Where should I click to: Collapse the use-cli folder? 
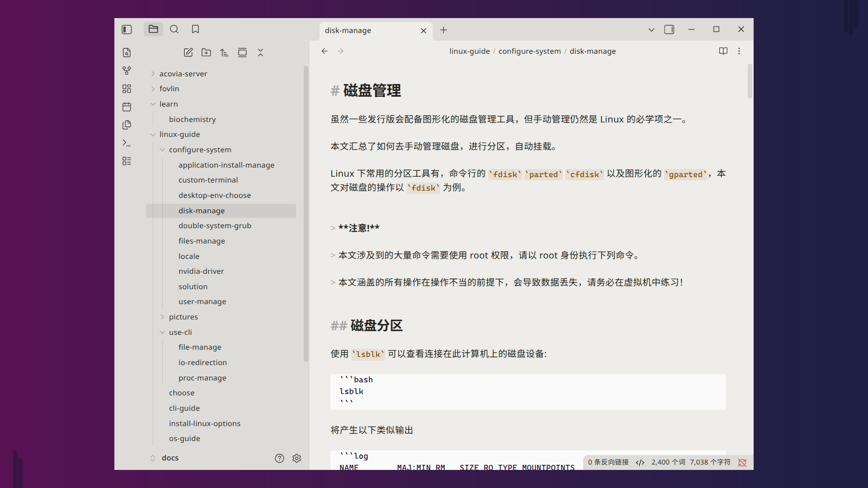click(162, 332)
